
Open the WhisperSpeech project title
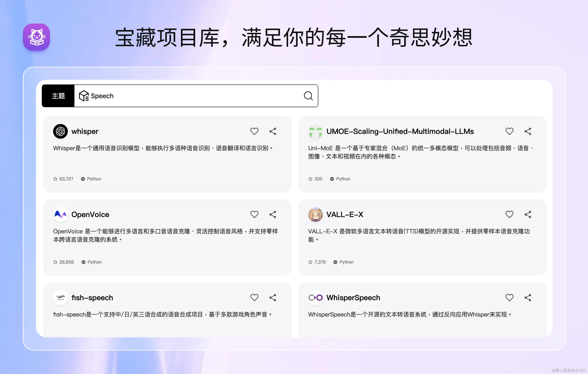(353, 297)
